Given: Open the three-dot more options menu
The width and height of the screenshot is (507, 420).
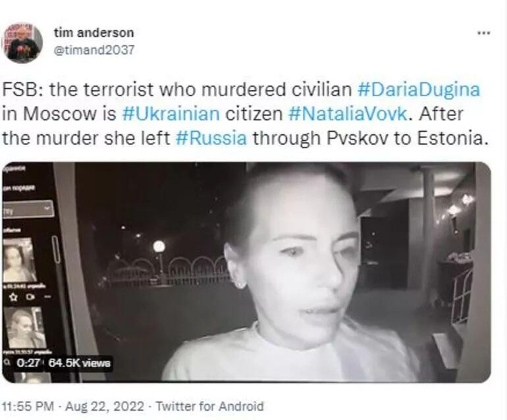Looking at the screenshot, I should [x=484, y=33].
